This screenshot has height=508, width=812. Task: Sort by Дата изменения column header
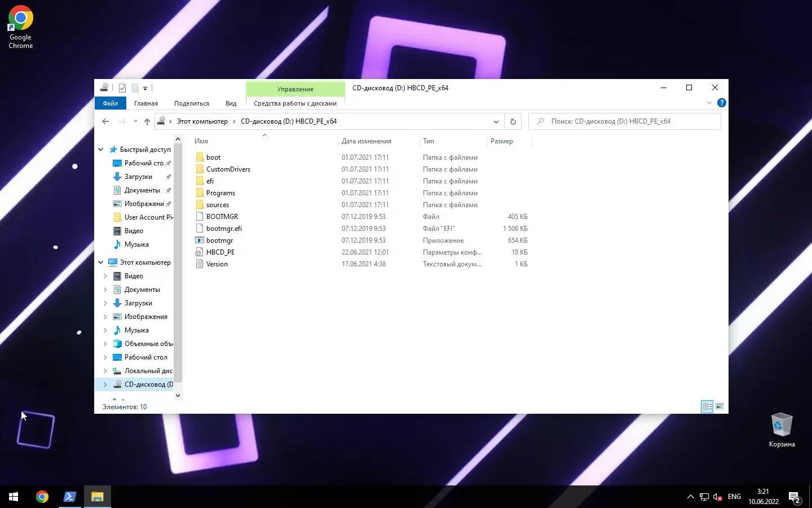[379, 141]
